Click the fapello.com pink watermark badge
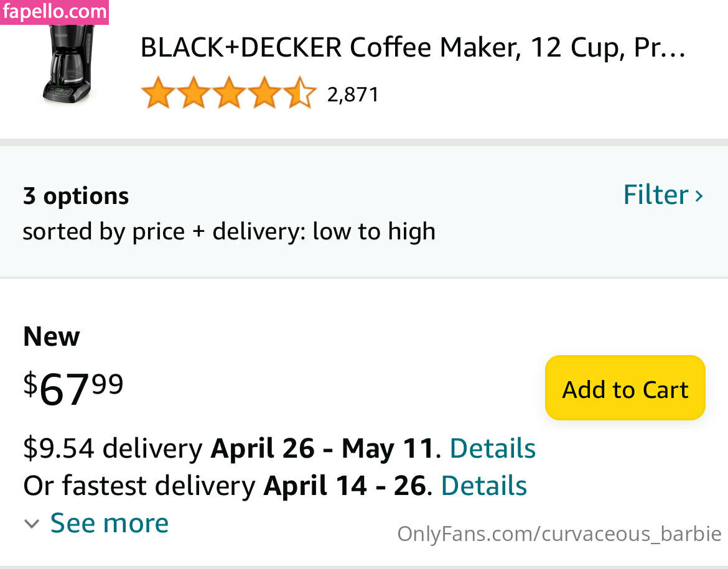The image size is (728, 569). pos(55,12)
